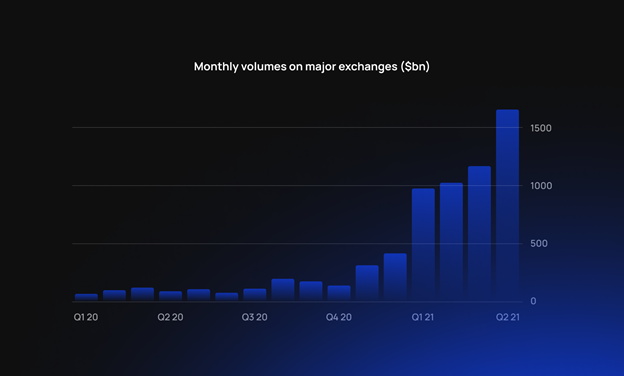Click the Q2 20 axis label
The image size is (624, 376).
pyautogui.click(x=170, y=317)
